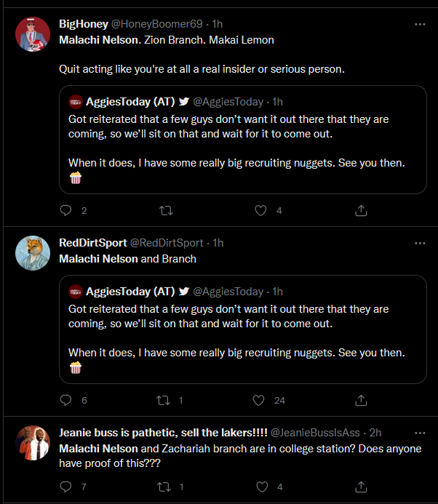Reply to the Jeanie buss tweet
438x504 pixels.
(65, 487)
